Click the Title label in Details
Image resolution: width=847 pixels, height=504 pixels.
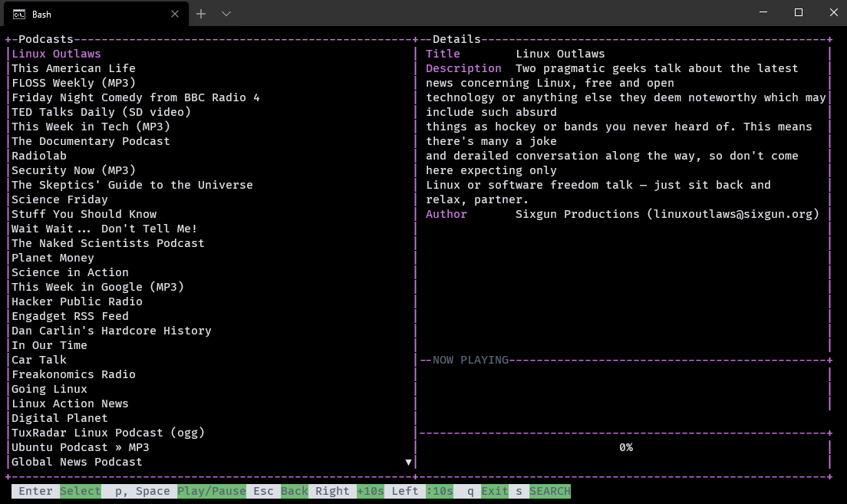(443, 54)
